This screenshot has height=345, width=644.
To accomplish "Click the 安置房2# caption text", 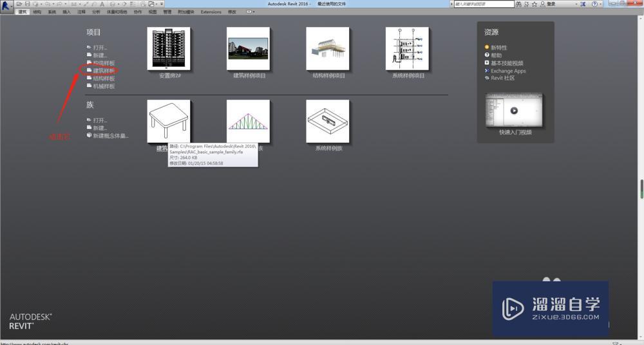I will pyautogui.click(x=170, y=75).
